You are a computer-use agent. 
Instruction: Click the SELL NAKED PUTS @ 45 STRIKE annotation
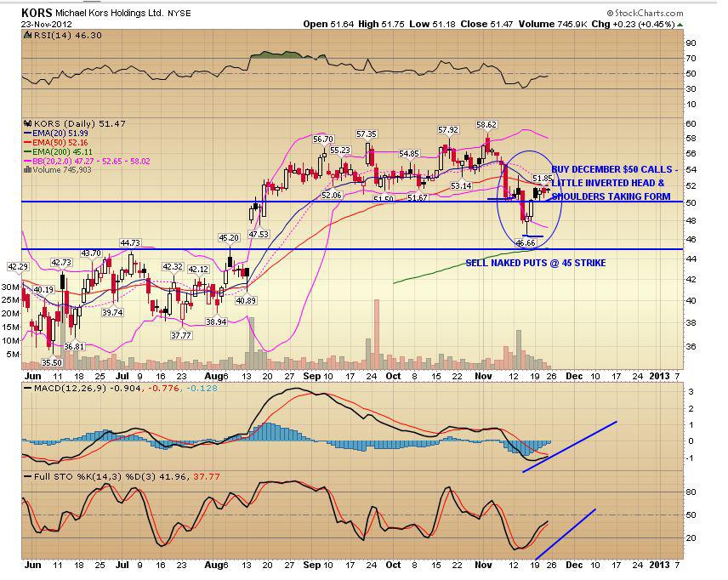coord(536,263)
